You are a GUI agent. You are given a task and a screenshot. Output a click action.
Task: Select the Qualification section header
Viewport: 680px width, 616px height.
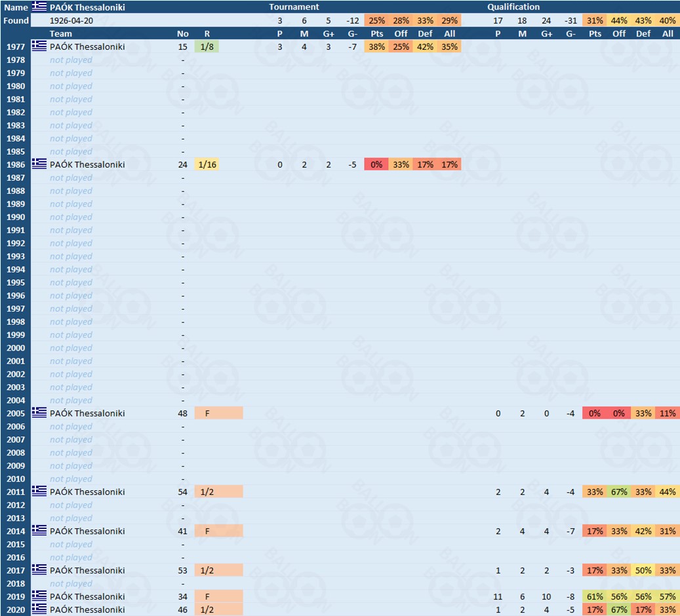[513, 7]
